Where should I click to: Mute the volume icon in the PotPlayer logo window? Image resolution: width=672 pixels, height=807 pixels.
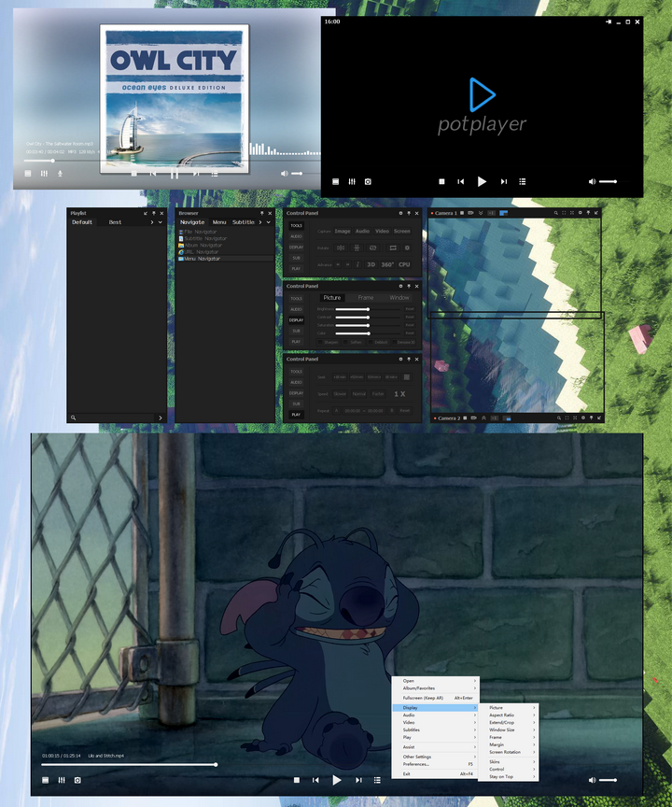coord(592,182)
